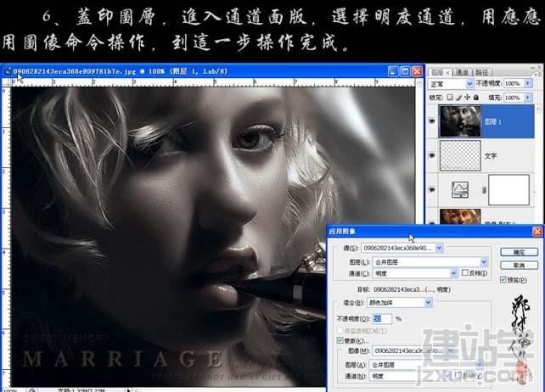This screenshot has height=392, width=545.
Task: Click the ruler origin corner box
Action: pos(6,82)
